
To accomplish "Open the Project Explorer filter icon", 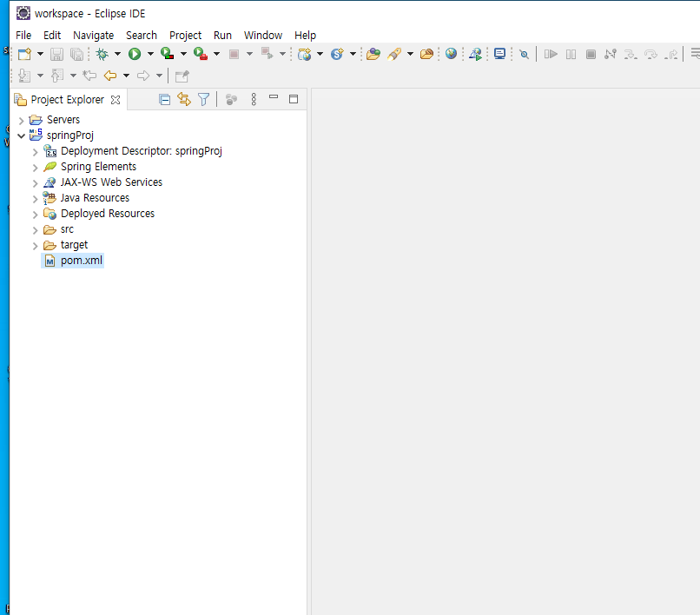I will (x=203, y=99).
